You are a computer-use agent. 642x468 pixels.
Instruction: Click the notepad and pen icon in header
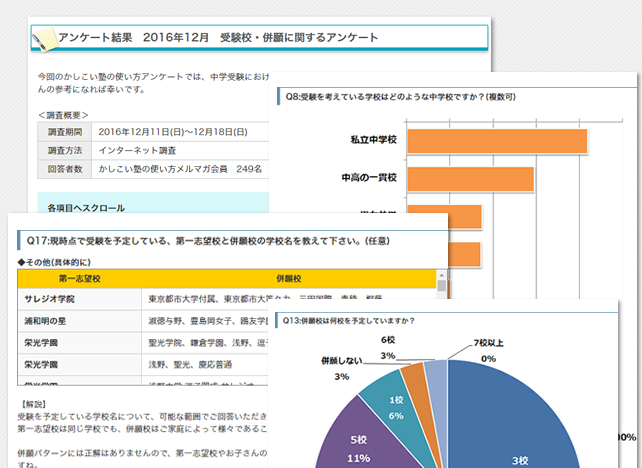44,40
